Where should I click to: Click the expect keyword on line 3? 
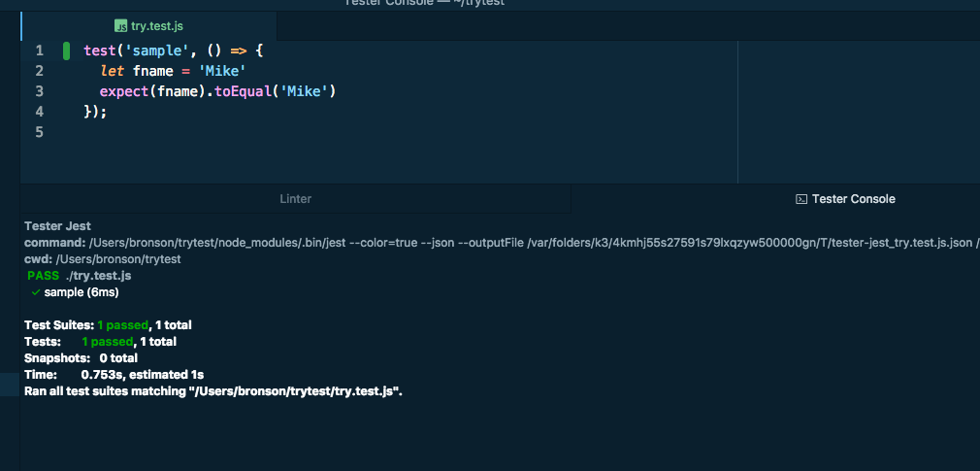click(x=124, y=92)
